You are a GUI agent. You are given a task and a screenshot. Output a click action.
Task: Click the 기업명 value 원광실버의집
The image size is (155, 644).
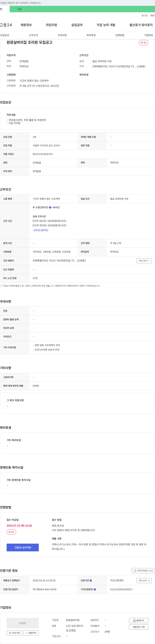click(73, 620)
